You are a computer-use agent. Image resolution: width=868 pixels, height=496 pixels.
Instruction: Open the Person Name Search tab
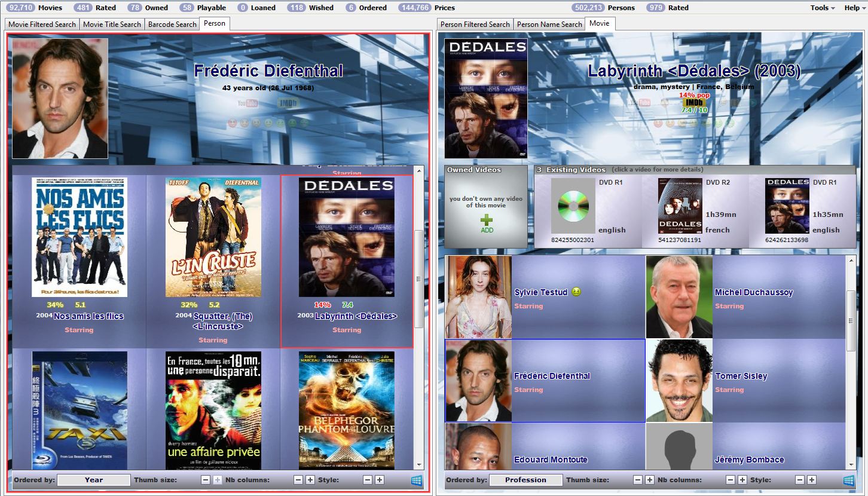pos(549,25)
